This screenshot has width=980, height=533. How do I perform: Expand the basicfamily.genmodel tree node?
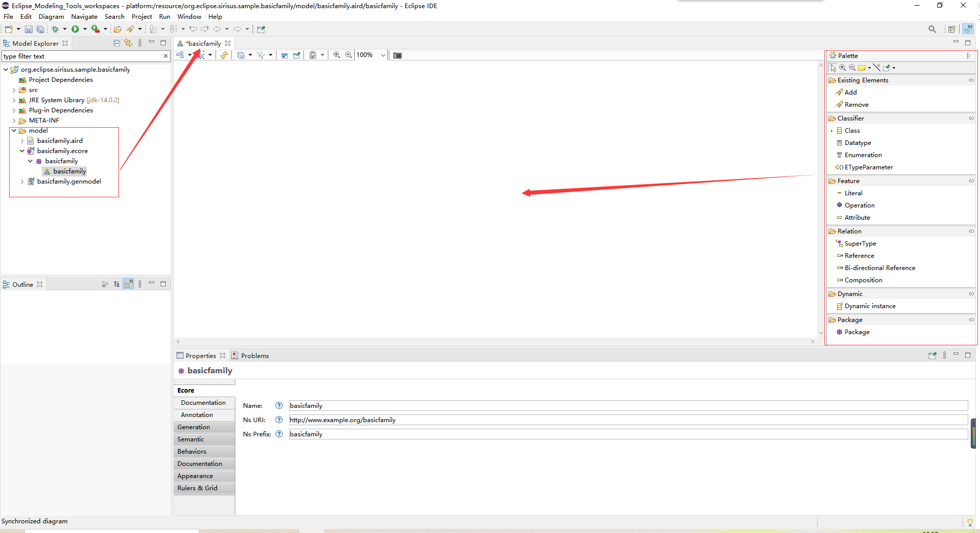[x=22, y=182]
